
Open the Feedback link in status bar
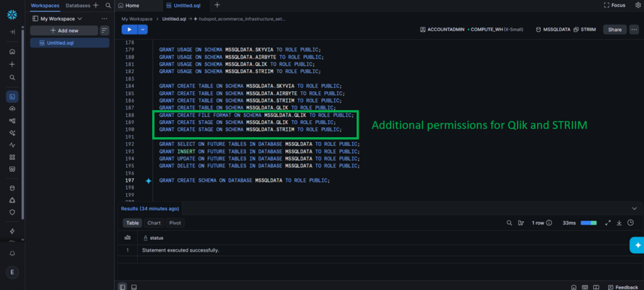pyautogui.click(x=623, y=287)
